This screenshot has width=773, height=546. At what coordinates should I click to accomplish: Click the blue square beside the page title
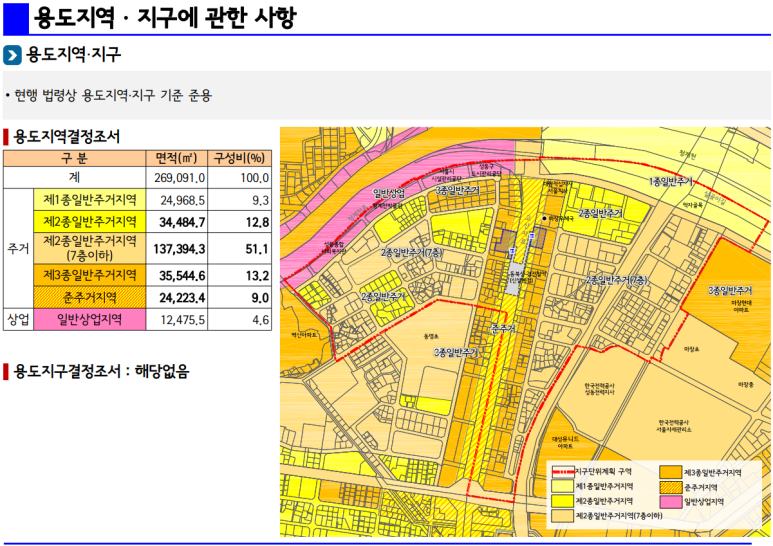point(16,18)
